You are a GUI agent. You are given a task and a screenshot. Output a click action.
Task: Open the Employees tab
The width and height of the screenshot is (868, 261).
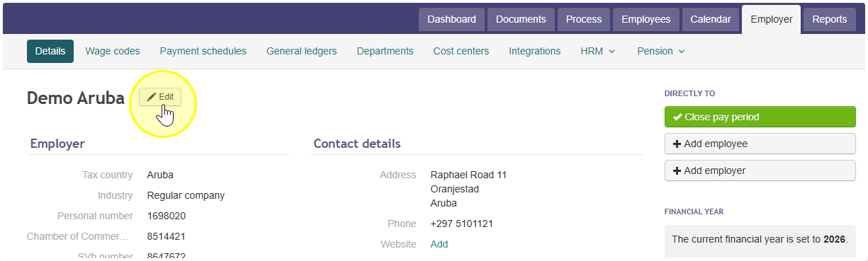[646, 20]
